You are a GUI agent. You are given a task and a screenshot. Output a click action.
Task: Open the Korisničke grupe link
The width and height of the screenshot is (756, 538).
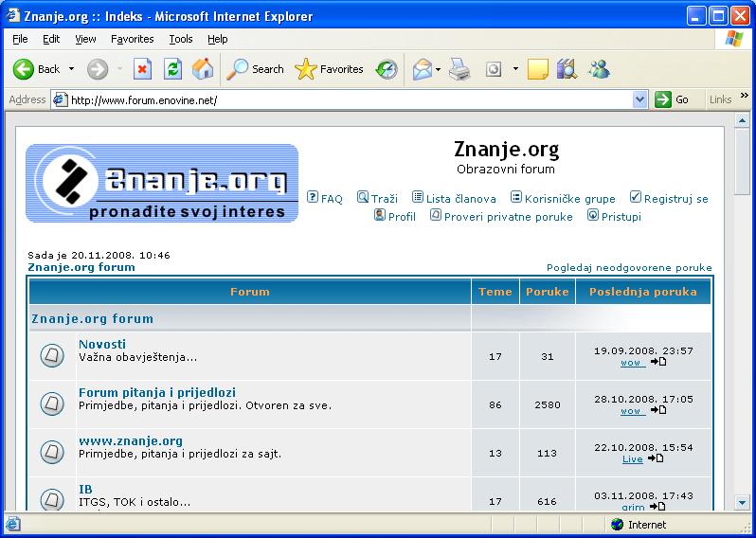pyautogui.click(x=570, y=199)
